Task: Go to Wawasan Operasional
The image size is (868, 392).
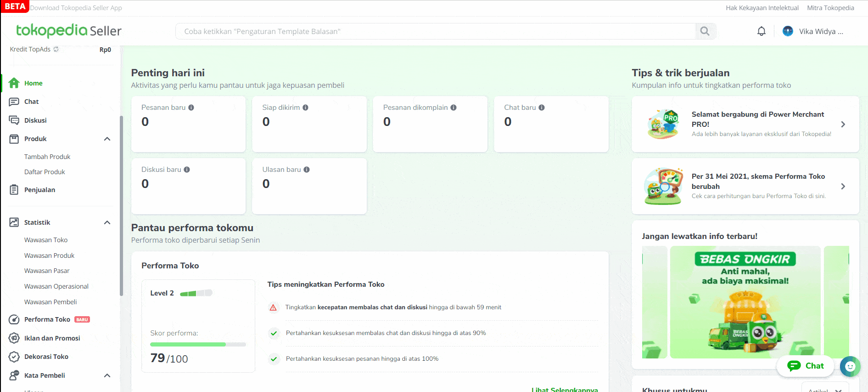Action: (x=56, y=286)
